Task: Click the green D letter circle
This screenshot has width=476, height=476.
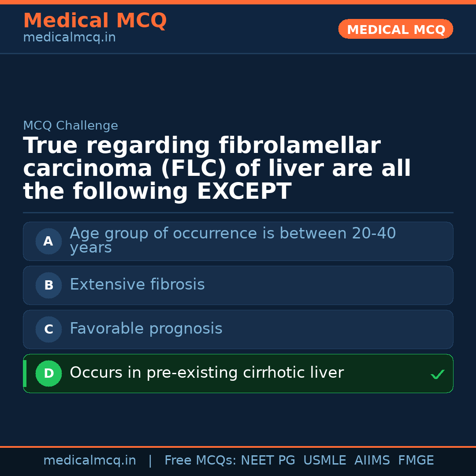Action: pyautogui.click(x=48, y=373)
